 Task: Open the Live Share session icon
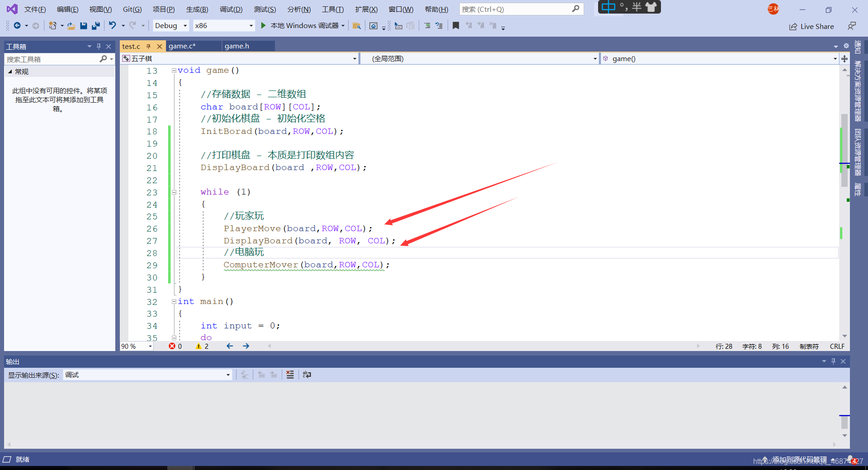pyautogui.click(x=793, y=27)
